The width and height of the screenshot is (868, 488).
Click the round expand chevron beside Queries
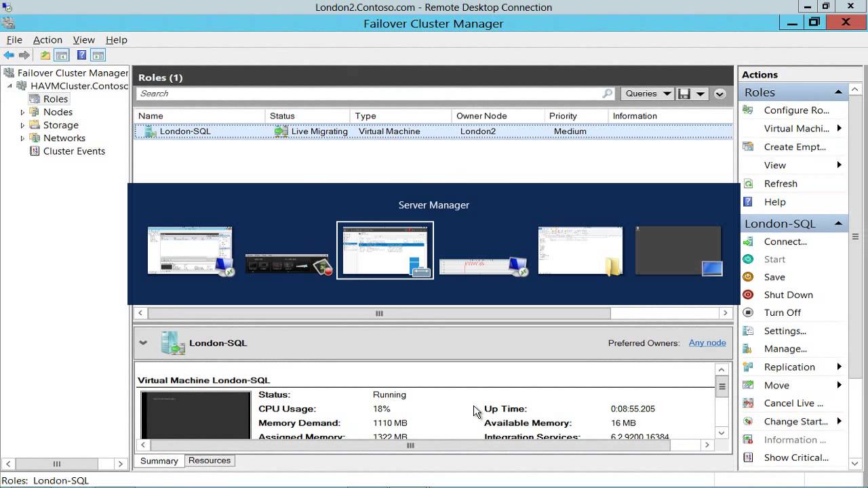[719, 94]
